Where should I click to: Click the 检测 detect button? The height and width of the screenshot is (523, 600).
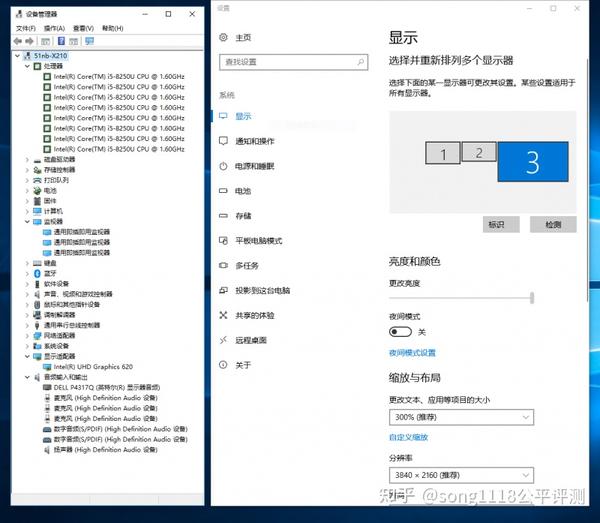point(553,224)
